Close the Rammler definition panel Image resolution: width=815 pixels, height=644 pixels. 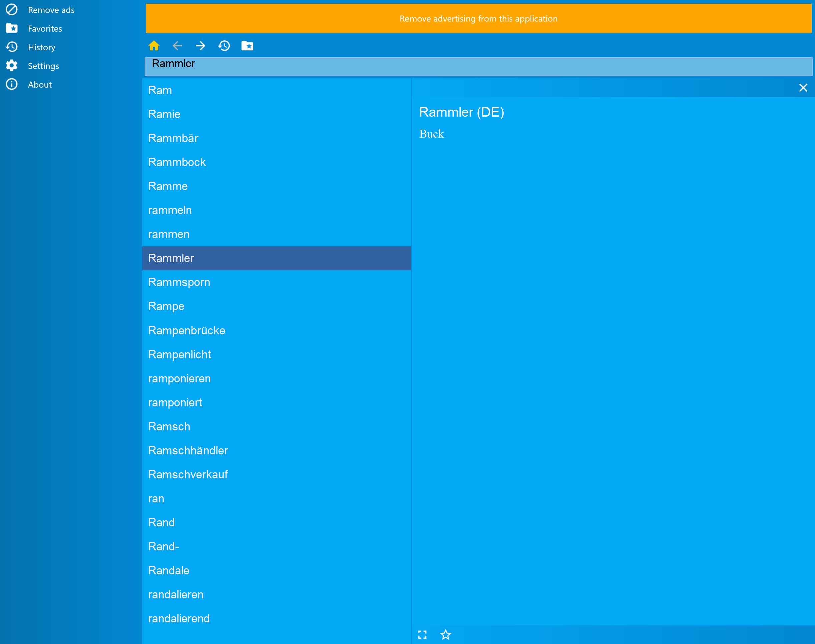click(803, 88)
